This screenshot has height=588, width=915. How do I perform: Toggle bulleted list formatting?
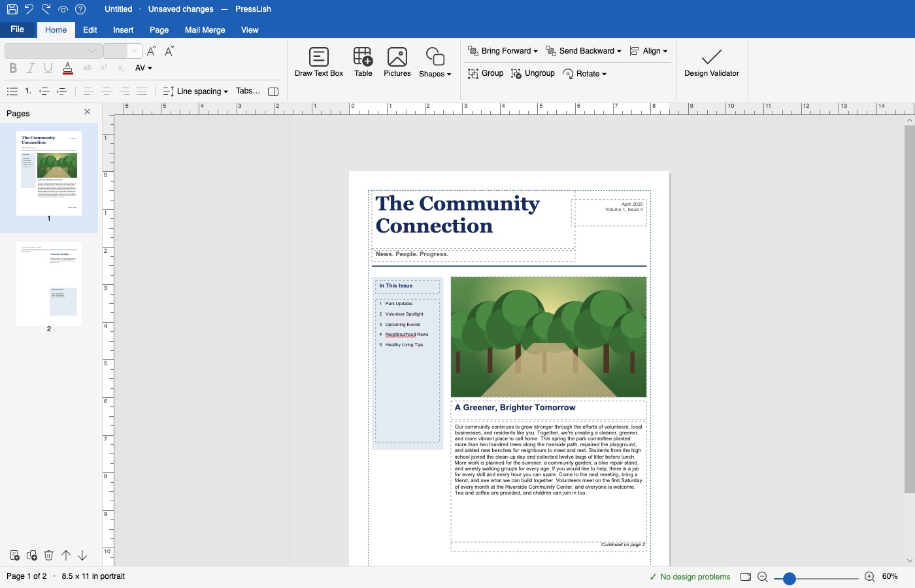pos(12,91)
